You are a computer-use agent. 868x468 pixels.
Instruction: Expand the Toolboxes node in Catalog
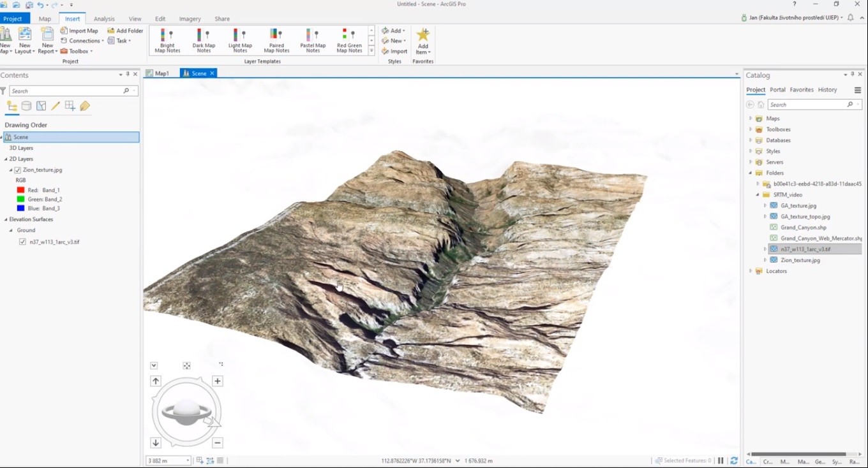click(751, 129)
